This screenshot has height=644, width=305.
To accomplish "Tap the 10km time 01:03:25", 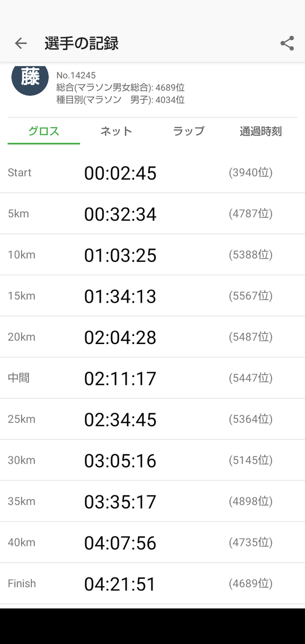I will [120, 255].
